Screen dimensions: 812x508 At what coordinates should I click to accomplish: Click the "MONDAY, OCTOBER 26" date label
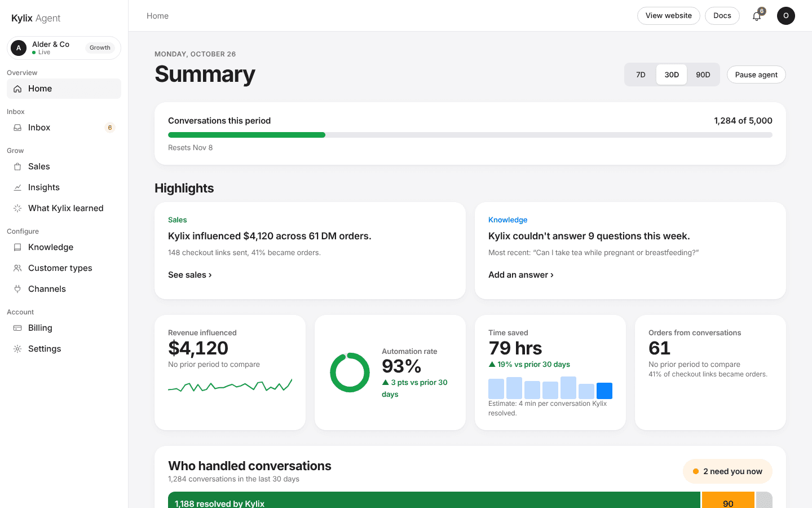tap(195, 54)
